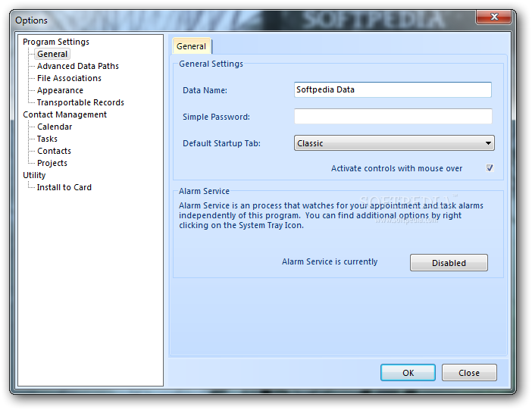Click the Data Name input field
532x410 pixels.
click(393, 89)
